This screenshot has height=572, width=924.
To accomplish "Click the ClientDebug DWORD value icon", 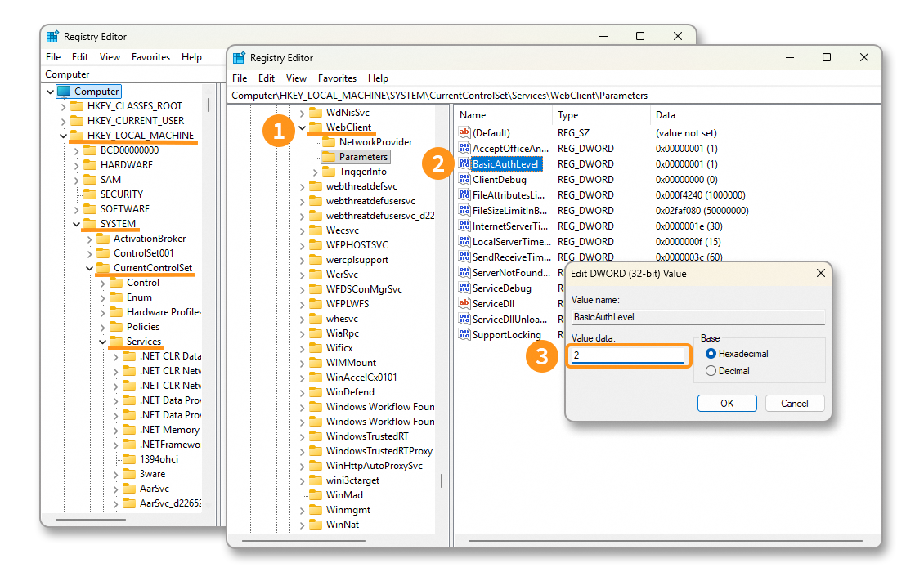I will coord(464,180).
